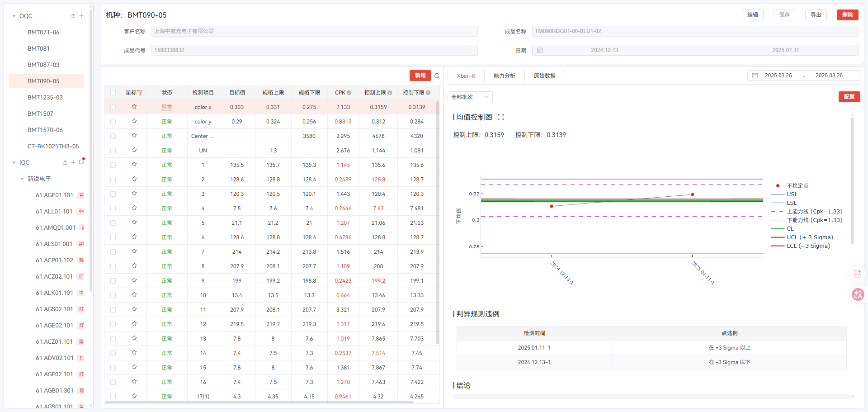Check the checkbox for color y row
Image resolution: width=868 pixels, height=412 pixels.
click(x=113, y=122)
